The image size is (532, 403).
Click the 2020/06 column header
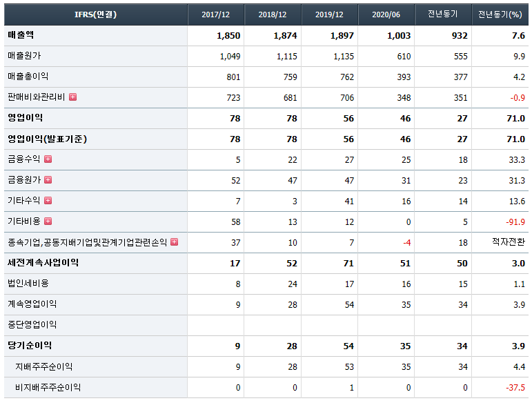coord(386,14)
